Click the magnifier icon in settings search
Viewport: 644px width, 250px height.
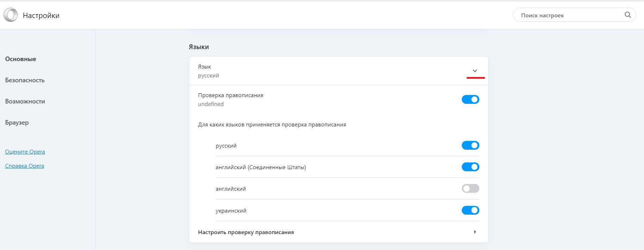(x=627, y=15)
